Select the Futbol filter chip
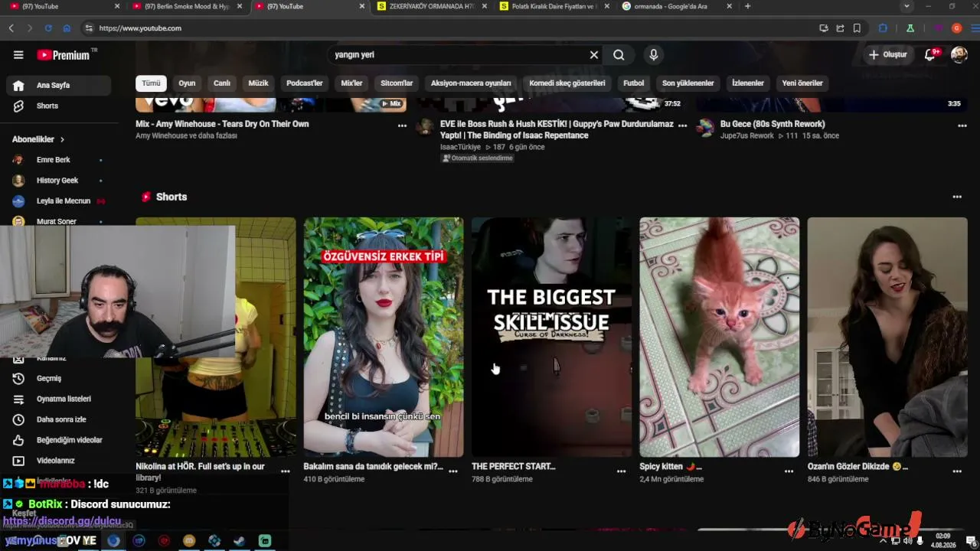Image resolution: width=980 pixels, height=551 pixels. [x=634, y=83]
